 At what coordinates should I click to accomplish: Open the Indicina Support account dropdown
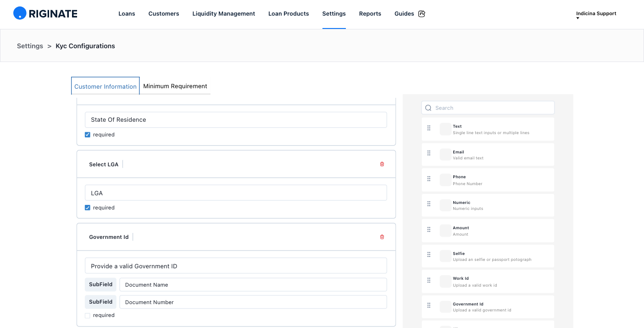(x=596, y=14)
